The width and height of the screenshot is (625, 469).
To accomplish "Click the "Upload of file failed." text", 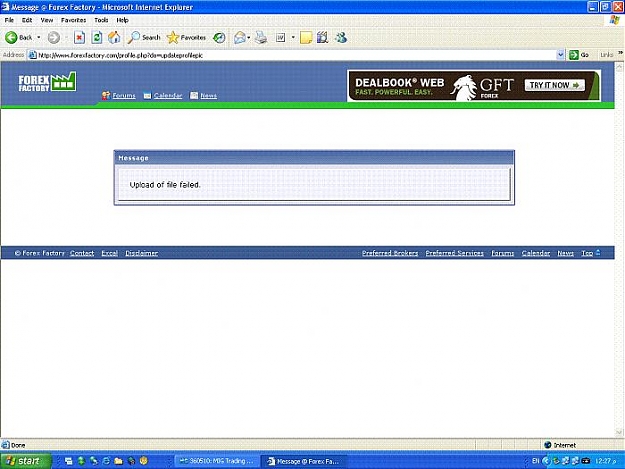I will (x=165, y=185).
